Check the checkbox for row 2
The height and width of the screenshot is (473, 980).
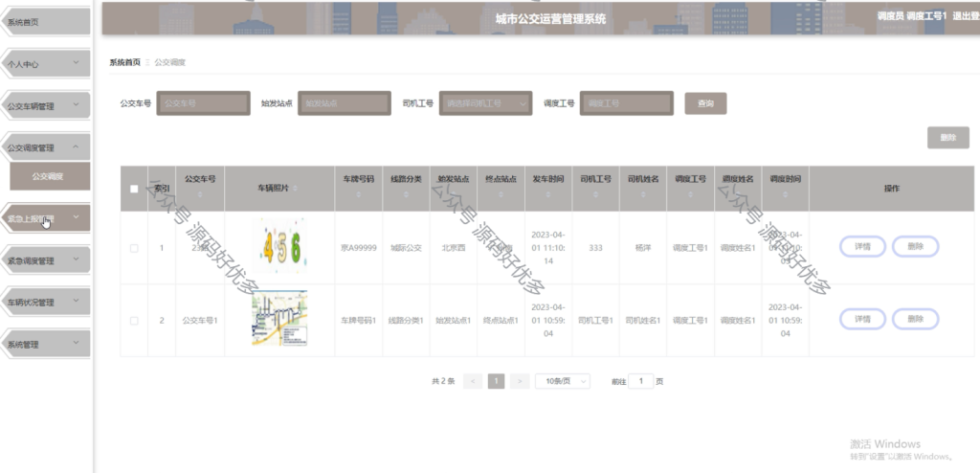coord(134,321)
